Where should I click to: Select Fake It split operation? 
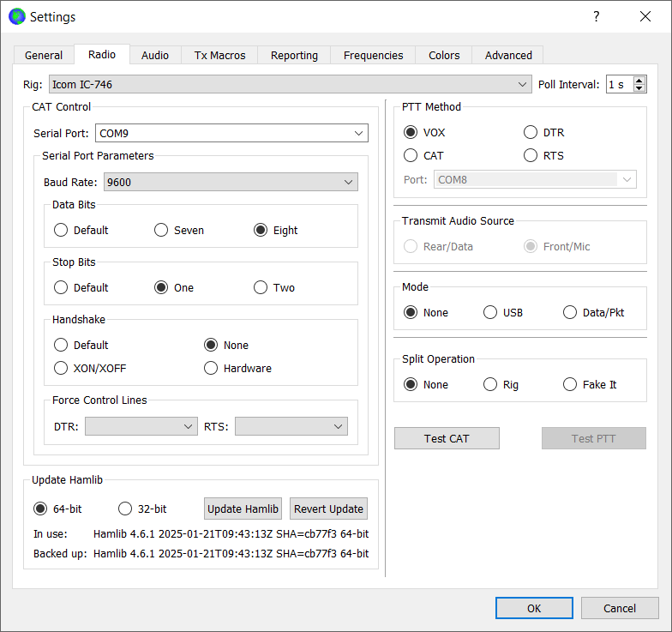pyautogui.click(x=570, y=384)
